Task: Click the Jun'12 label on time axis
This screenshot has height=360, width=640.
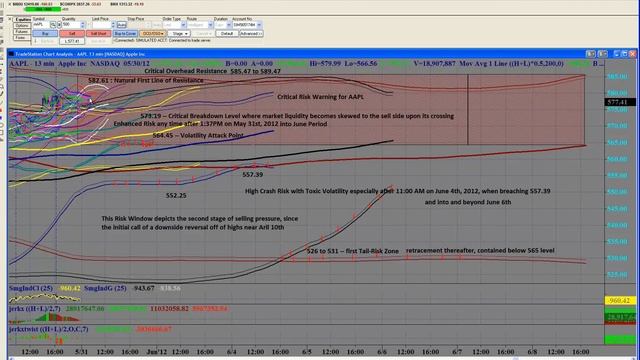Action: click(157, 351)
